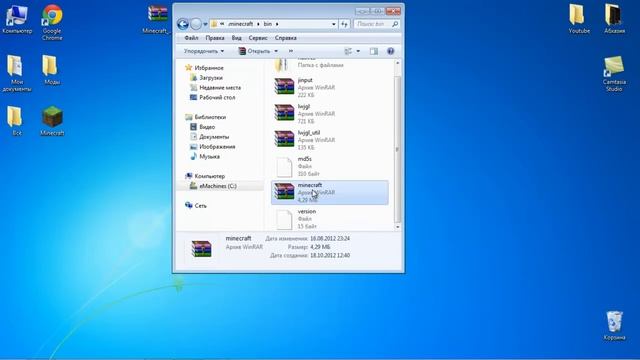Select the Моды folder on desktop
640x360 pixels.
coord(51,70)
